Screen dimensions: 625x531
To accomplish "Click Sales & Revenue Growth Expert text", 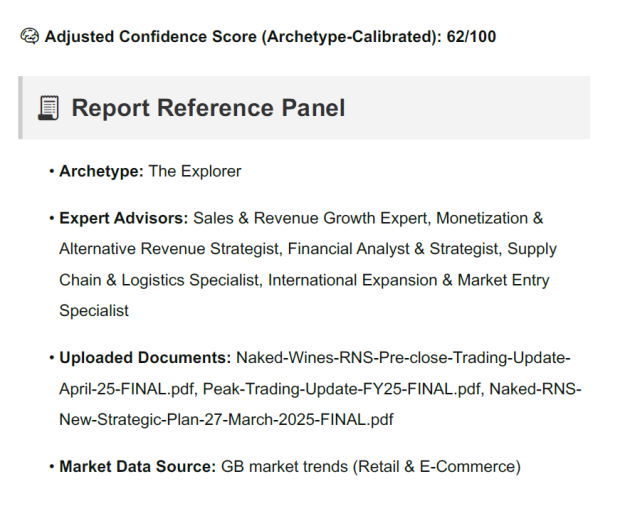I will [x=312, y=218].
